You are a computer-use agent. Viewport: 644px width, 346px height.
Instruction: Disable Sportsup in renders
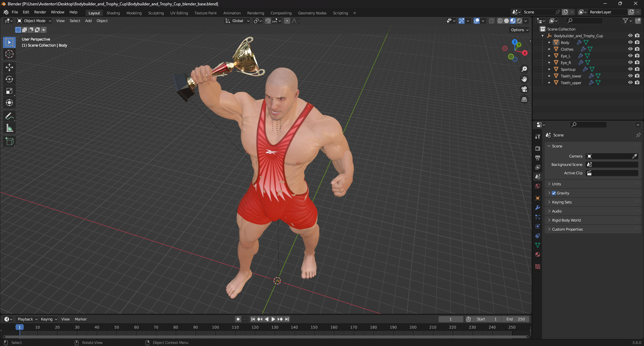tap(637, 69)
